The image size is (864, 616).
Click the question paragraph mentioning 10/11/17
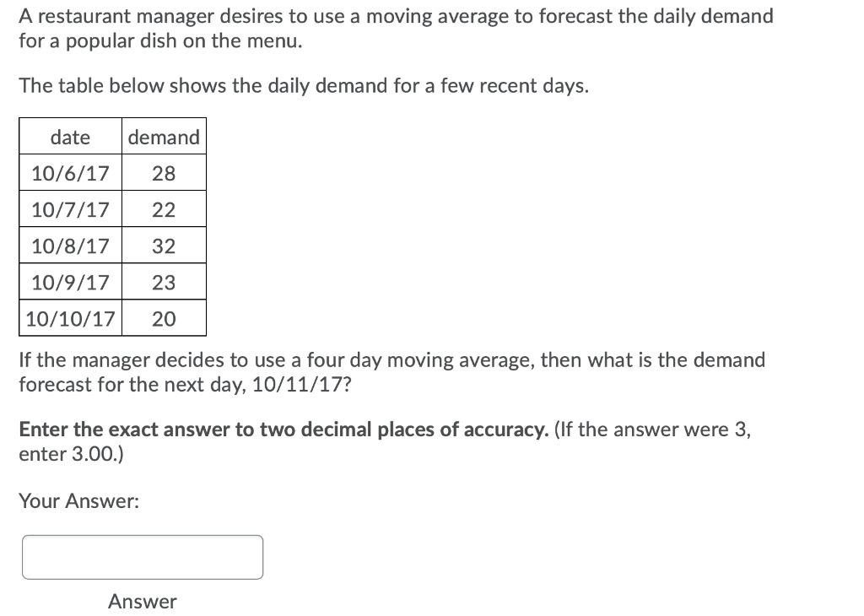click(391, 371)
